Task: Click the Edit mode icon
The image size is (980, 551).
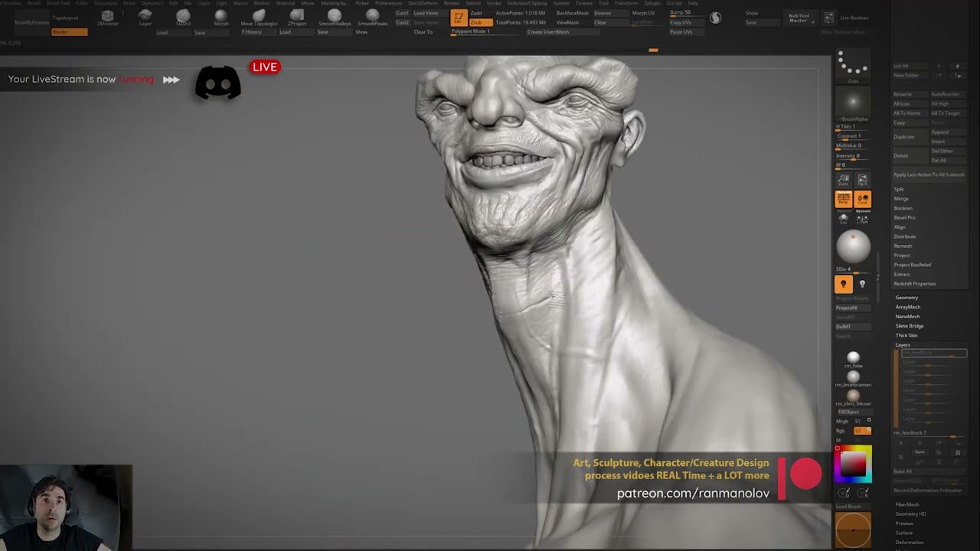Action: click(x=459, y=18)
